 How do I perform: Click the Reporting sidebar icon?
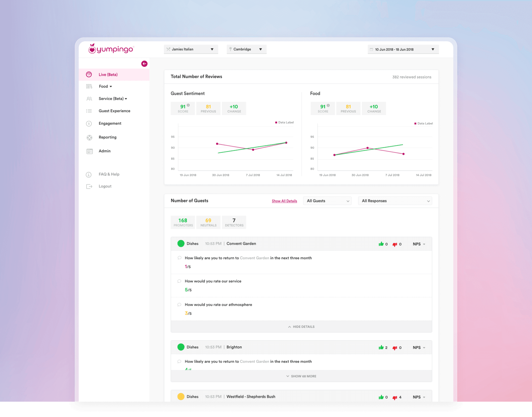[89, 137]
